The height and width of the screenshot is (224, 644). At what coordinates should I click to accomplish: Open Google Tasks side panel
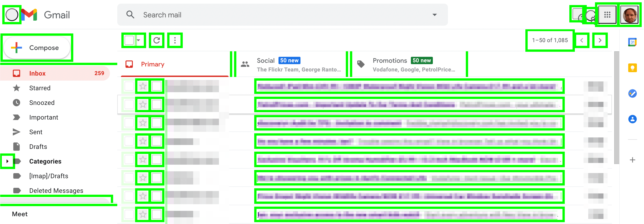click(632, 93)
